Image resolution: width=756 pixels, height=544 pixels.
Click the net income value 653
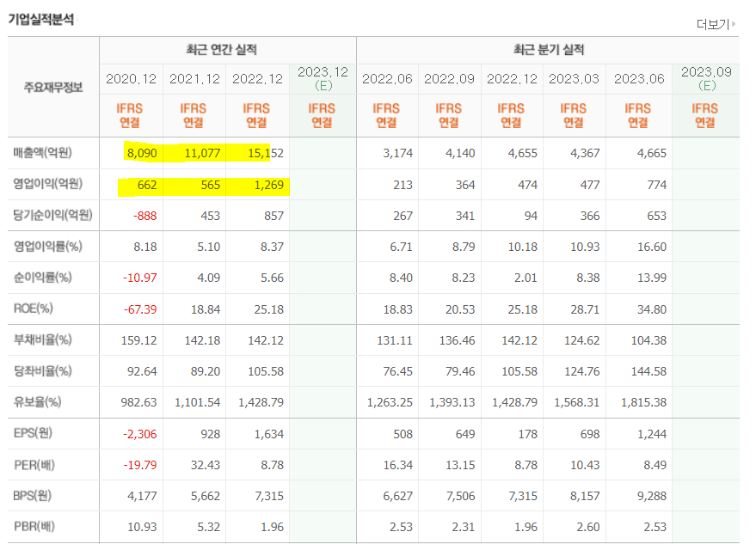tap(657, 216)
